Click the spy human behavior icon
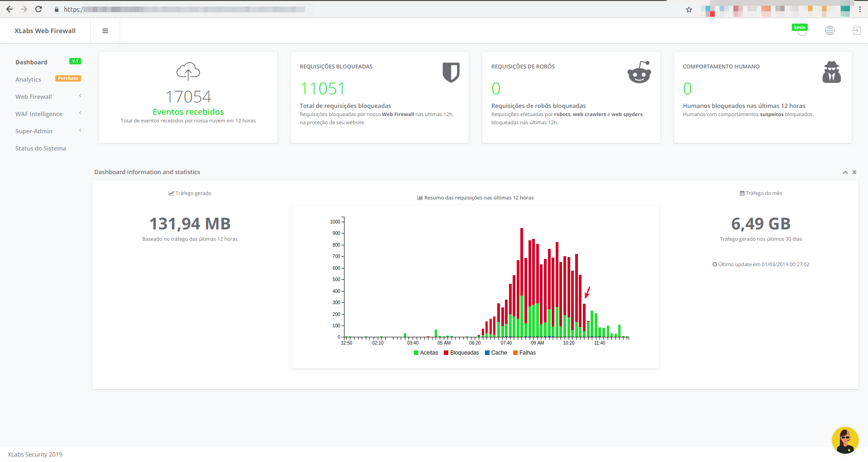The image size is (868, 462). [832, 72]
